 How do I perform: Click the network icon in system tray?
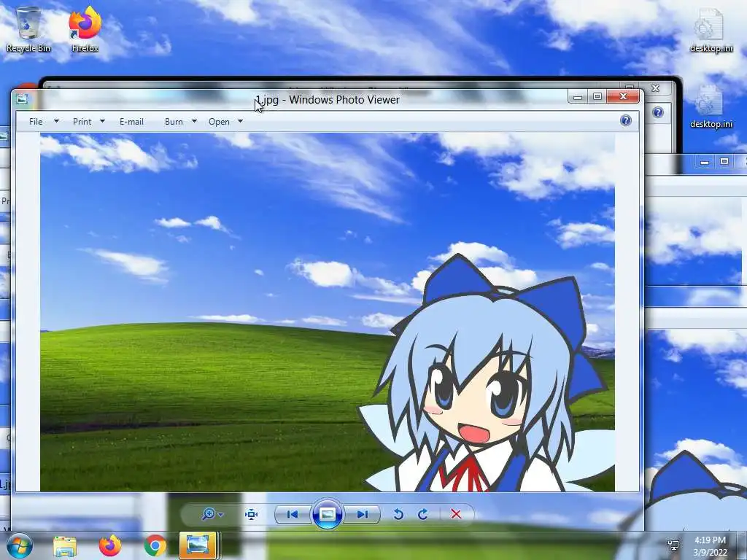point(673,545)
